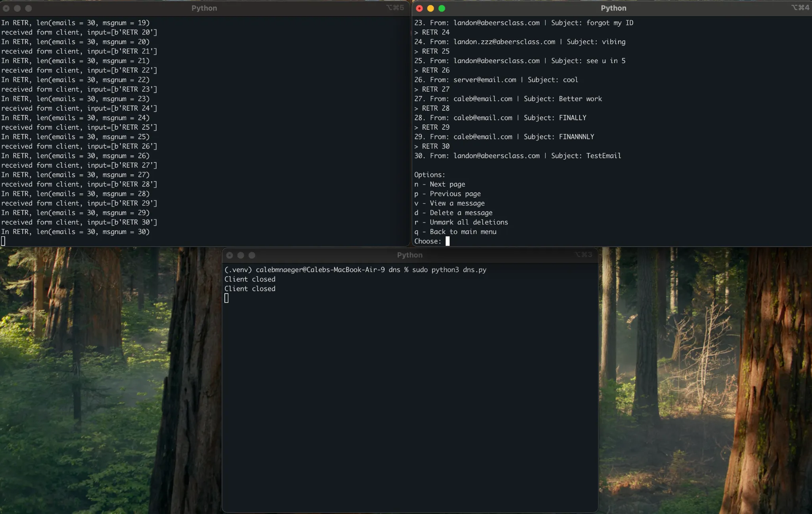Click the first 'Client closed' line
This screenshot has width=812, height=514.
coord(250,279)
